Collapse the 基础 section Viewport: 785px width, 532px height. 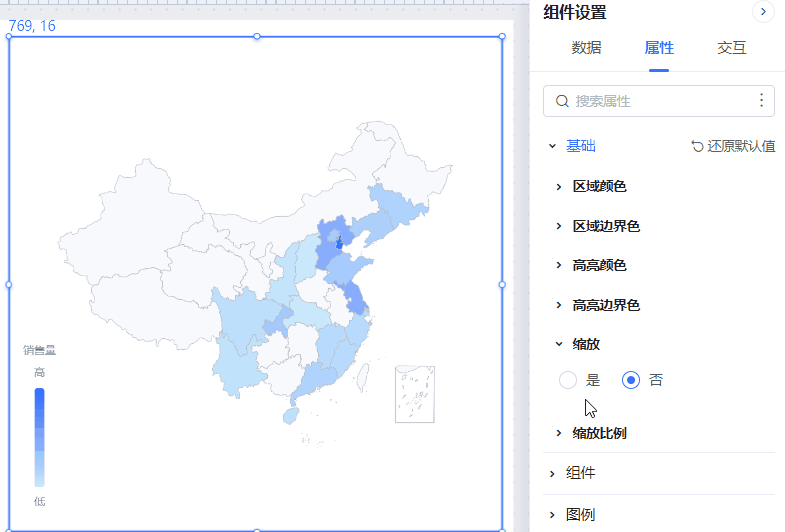(x=552, y=146)
